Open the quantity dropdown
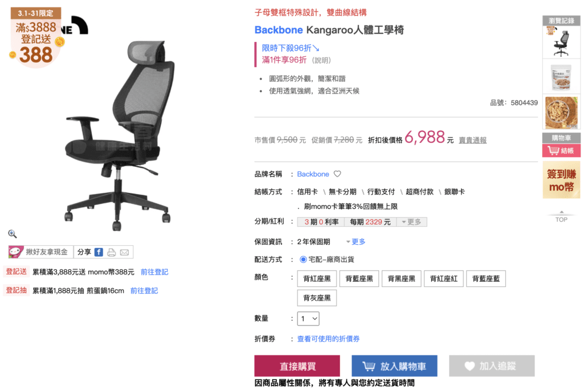The image size is (588, 391). [308, 319]
